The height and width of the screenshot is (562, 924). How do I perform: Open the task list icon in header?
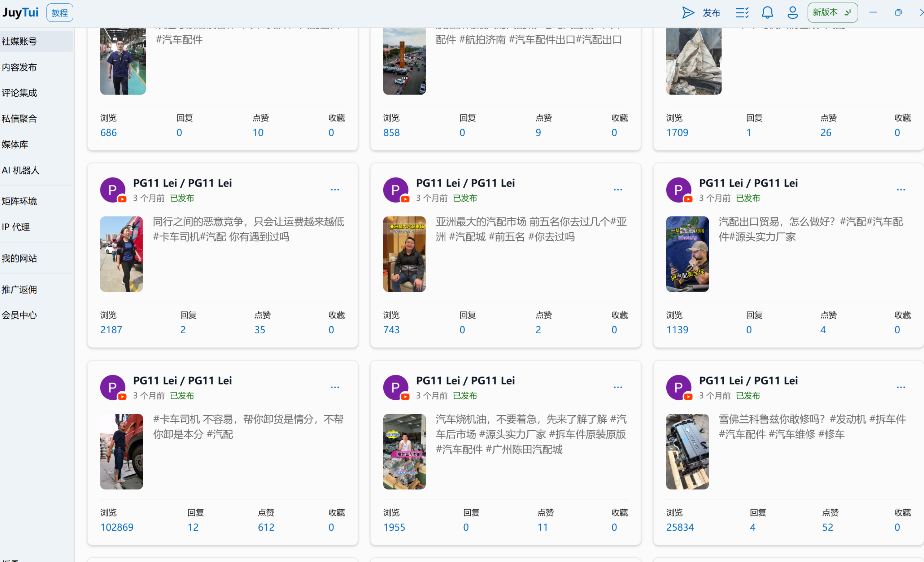point(742,13)
